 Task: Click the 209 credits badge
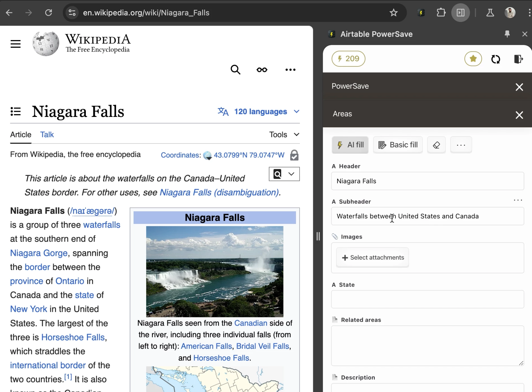point(348,59)
